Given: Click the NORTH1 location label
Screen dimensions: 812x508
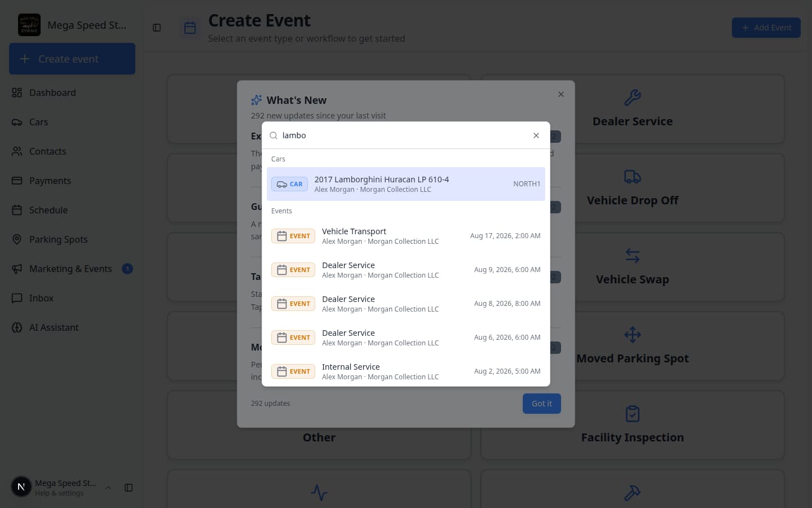Looking at the screenshot, I should [527, 184].
